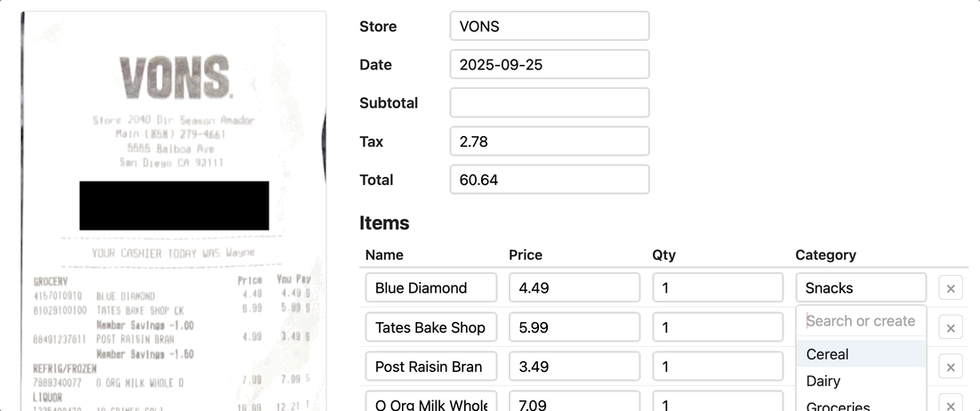Edit the Blue Diamond name field

tap(431, 288)
